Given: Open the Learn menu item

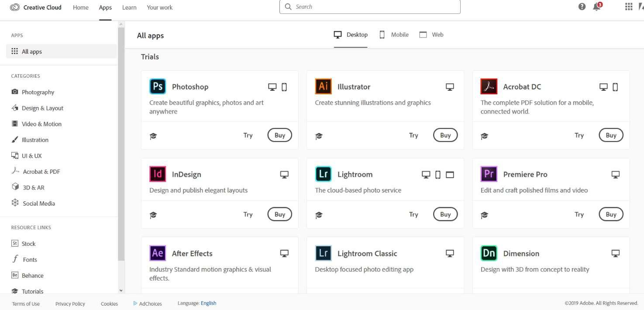Looking at the screenshot, I should [x=129, y=7].
